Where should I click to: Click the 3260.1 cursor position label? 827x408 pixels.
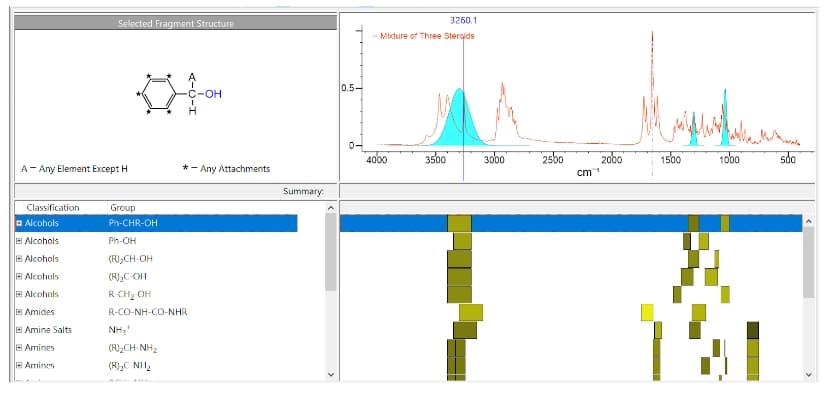click(x=464, y=20)
